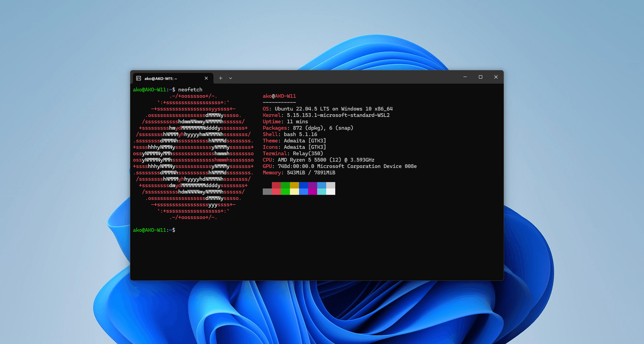644x344 pixels.
Task: Minimize the terminal window
Action: coord(465,77)
